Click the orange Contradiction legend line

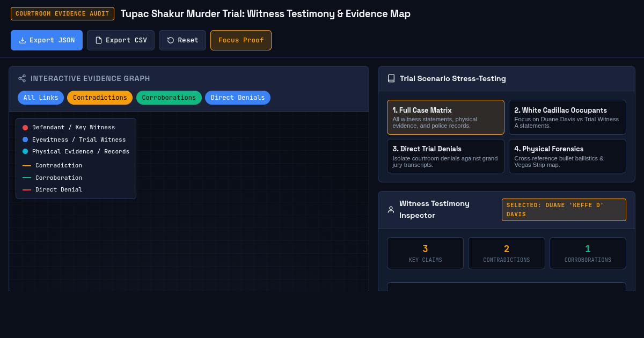[27, 166]
